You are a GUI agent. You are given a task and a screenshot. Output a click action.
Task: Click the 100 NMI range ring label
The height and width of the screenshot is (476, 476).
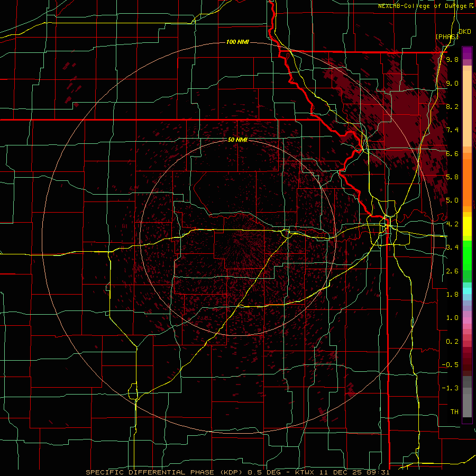pyautogui.click(x=237, y=42)
